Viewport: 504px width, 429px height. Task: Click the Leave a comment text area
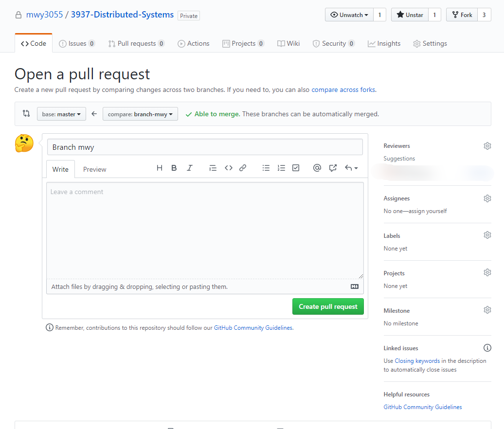click(205, 231)
